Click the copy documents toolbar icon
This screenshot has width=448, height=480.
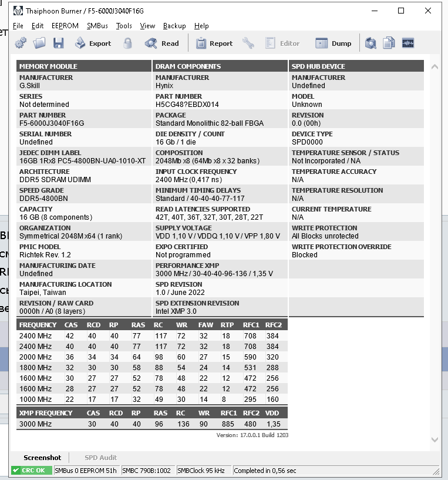[x=389, y=43]
